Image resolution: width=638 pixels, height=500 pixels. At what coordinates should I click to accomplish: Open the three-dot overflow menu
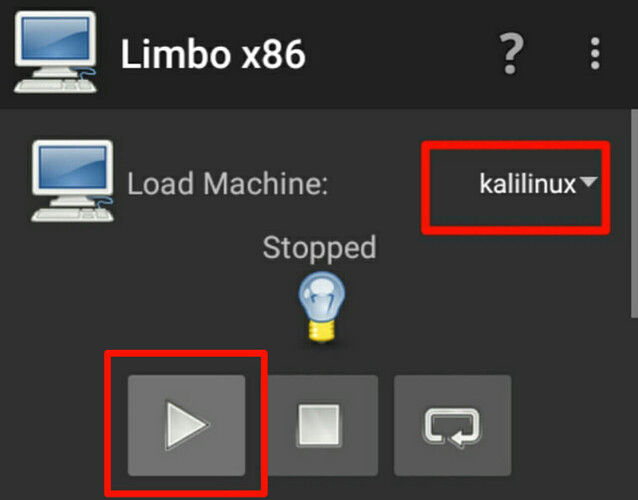point(595,54)
